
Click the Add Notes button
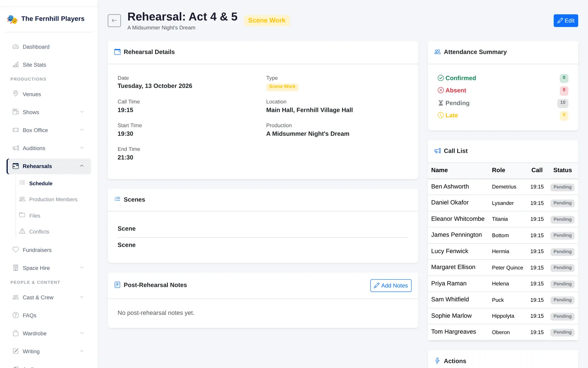click(391, 286)
